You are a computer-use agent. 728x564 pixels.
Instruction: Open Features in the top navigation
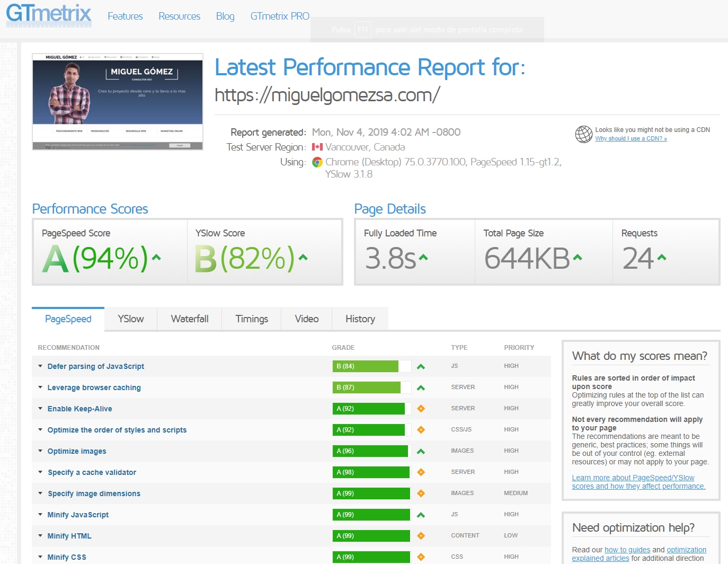125,16
